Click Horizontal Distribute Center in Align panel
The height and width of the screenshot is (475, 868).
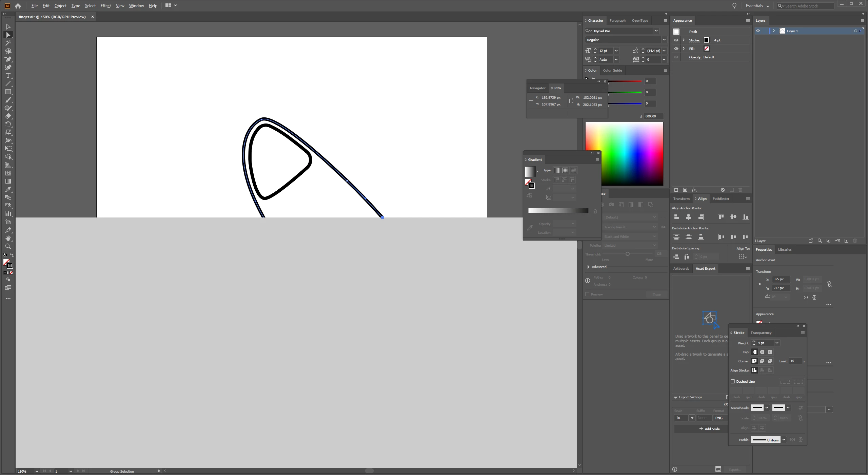click(x=733, y=237)
